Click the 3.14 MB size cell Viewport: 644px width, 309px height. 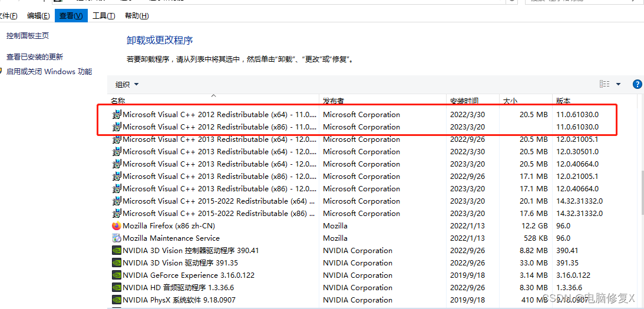(534, 275)
